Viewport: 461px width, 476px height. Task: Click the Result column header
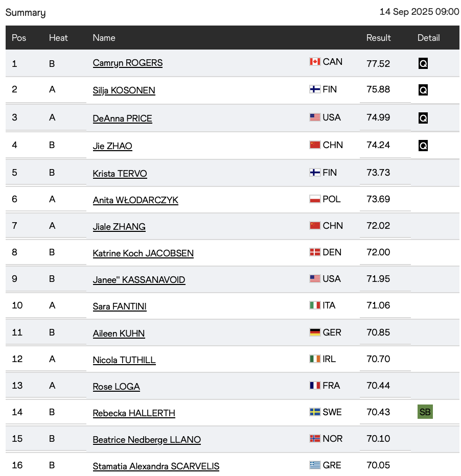[x=378, y=38]
